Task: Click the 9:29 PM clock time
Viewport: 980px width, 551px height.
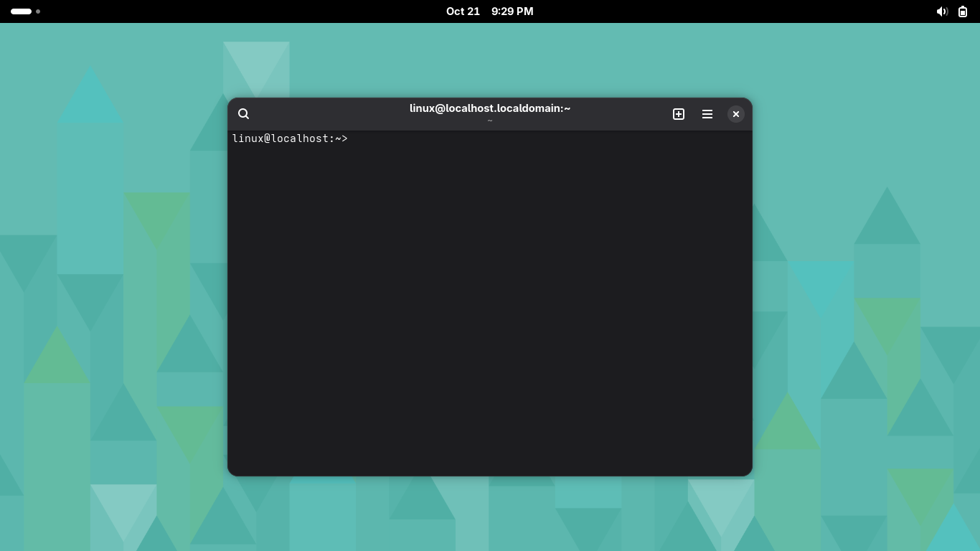Action: (x=512, y=11)
